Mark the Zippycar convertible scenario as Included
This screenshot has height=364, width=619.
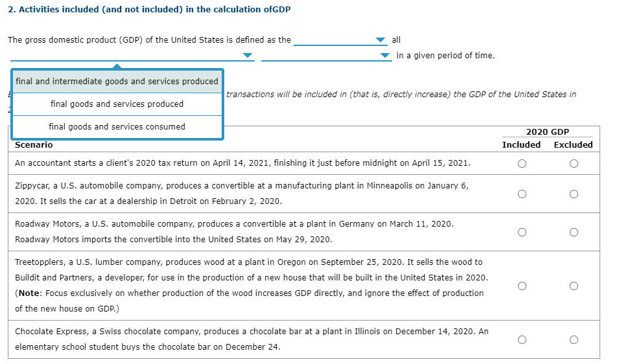coord(522,194)
